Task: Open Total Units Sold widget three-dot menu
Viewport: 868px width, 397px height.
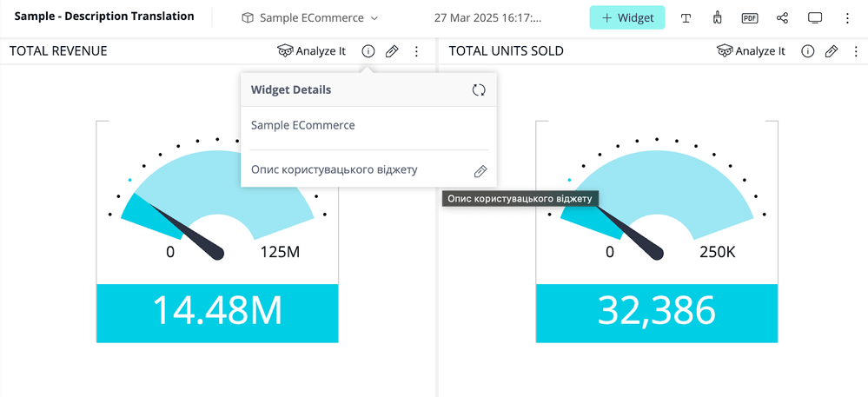Action: point(856,51)
